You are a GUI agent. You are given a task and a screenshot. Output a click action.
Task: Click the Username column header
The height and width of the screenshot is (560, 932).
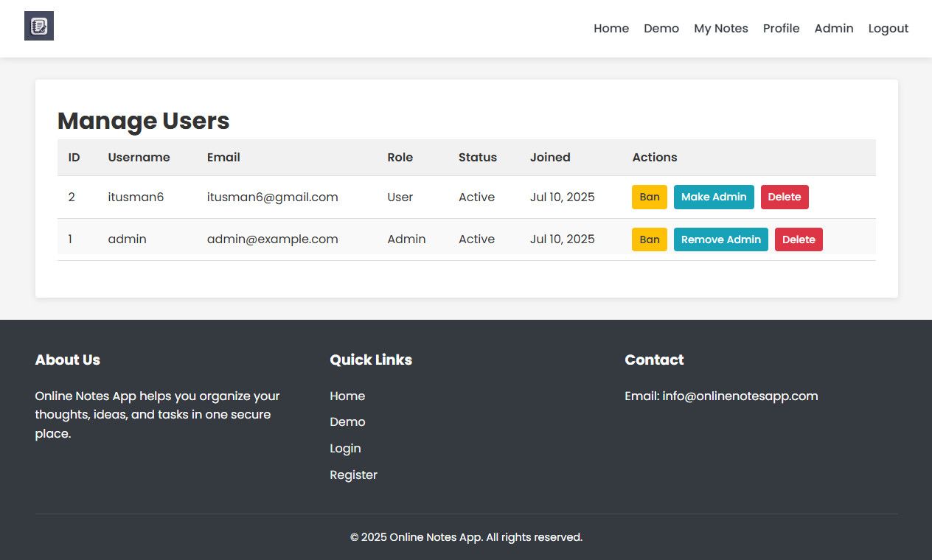click(139, 158)
